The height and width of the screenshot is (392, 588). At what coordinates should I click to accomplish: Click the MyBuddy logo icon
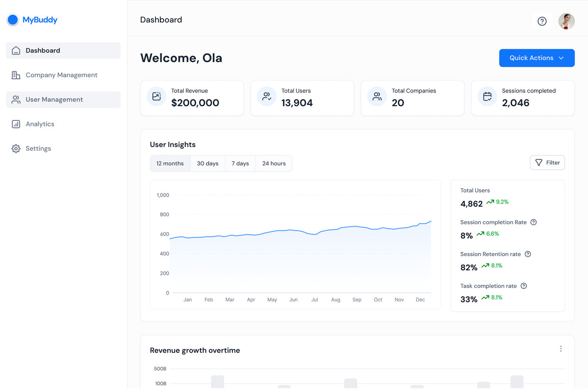click(13, 19)
